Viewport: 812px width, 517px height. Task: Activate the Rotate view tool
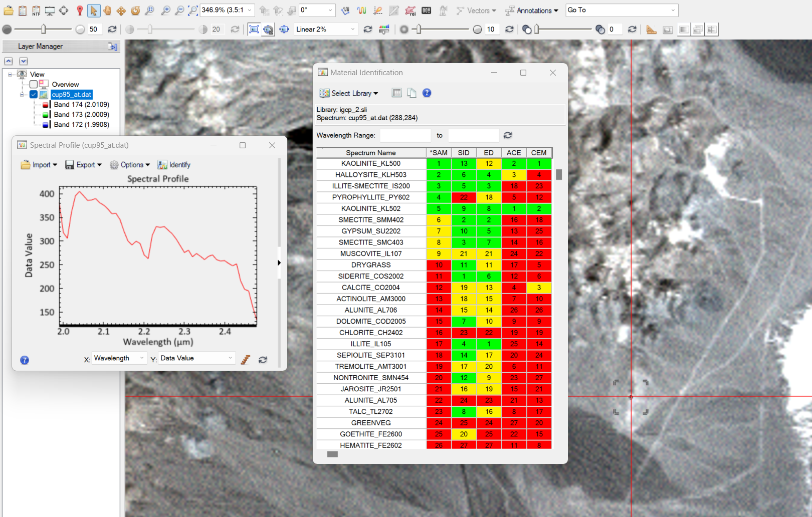[x=135, y=11]
